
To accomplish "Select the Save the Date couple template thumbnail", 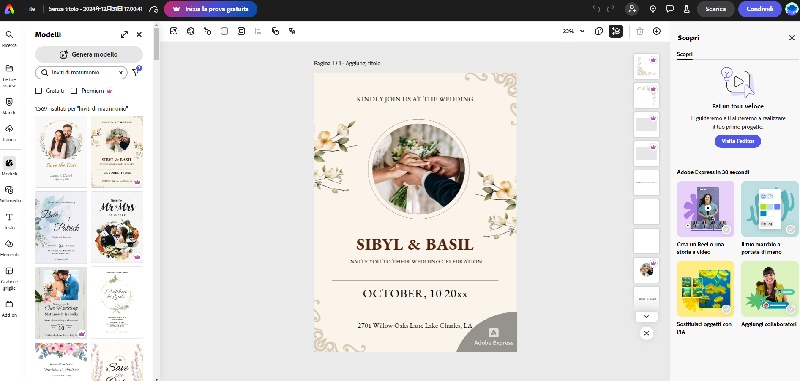I will (x=61, y=151).
